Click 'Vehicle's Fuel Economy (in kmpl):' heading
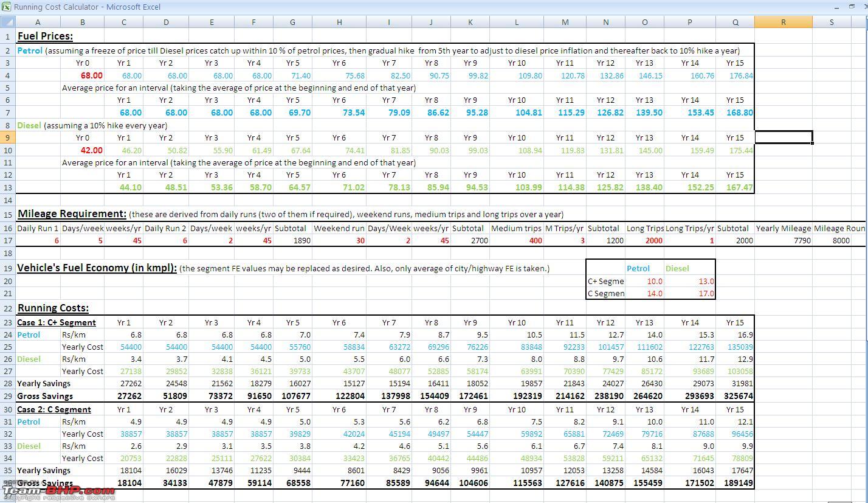 point(97,268)
